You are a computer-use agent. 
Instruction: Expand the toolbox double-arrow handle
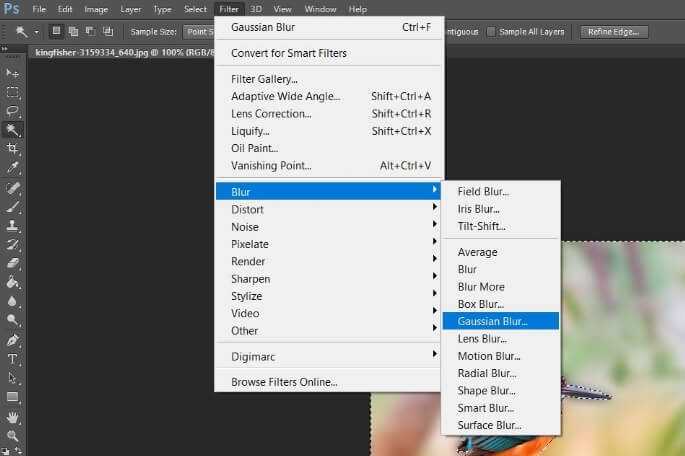tap(5, 49)
